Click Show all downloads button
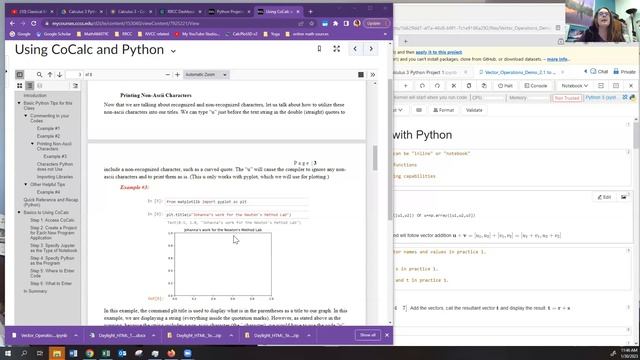 (368, 335)
